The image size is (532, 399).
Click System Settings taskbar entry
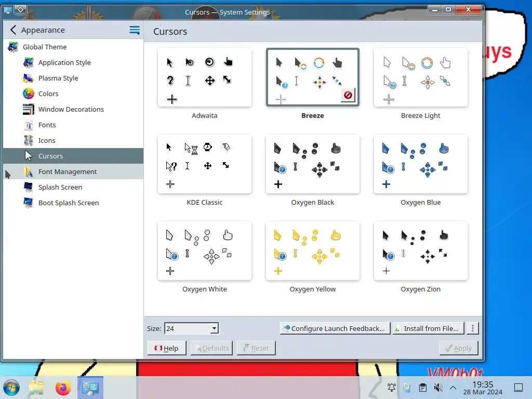point(90,388)
